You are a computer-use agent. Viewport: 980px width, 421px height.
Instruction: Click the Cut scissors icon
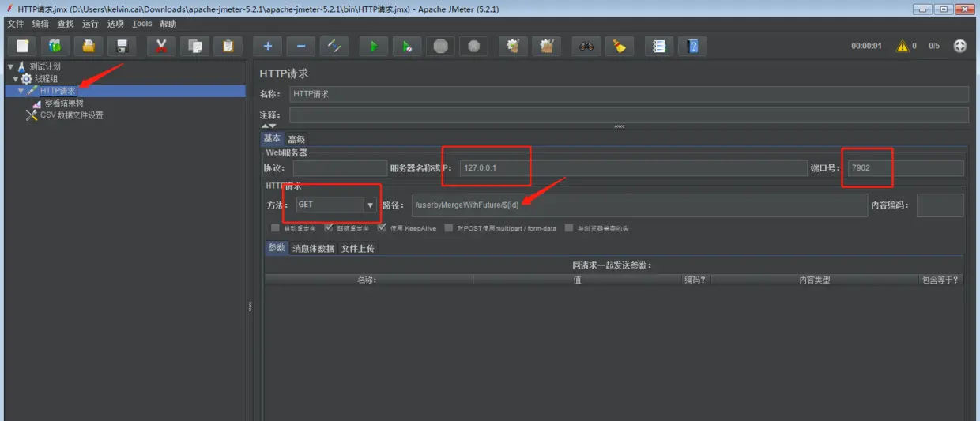(x=161, y=46)
